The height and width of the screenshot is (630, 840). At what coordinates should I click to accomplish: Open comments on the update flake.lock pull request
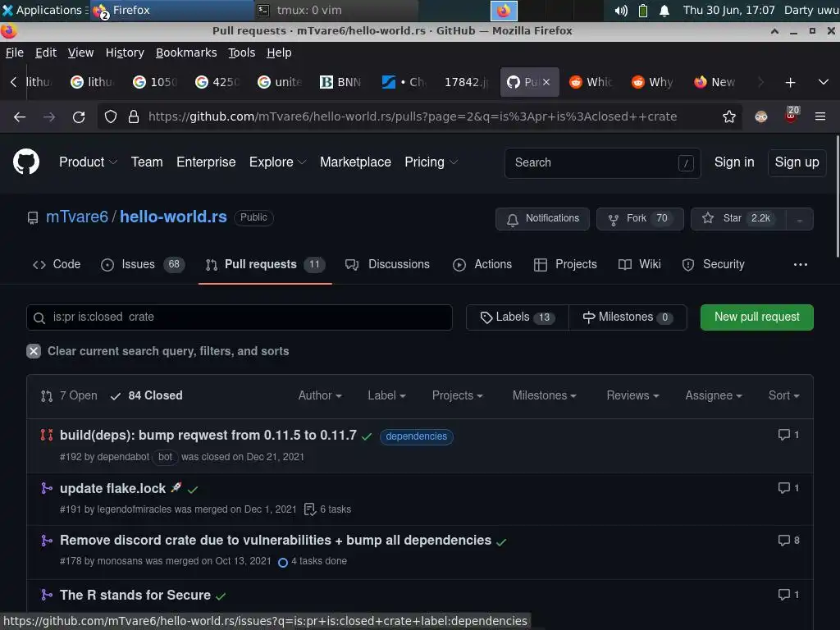tap(788, 487)
